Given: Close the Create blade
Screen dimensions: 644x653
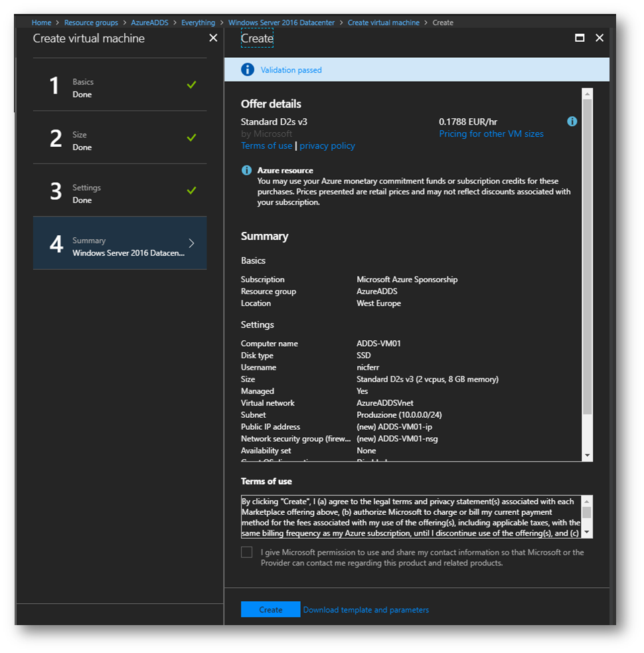Looking at the screenshot, I should [600, 38].
